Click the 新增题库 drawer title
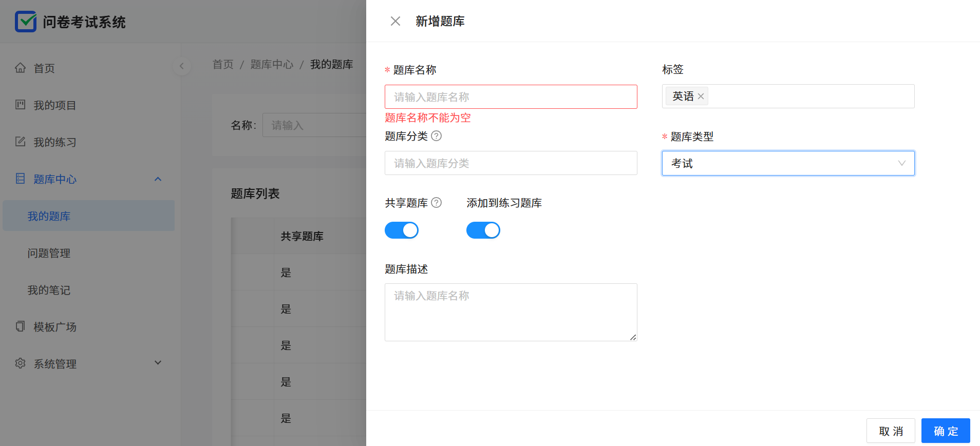The height and width of the screenshot is (446, 980). pos(440,22)
